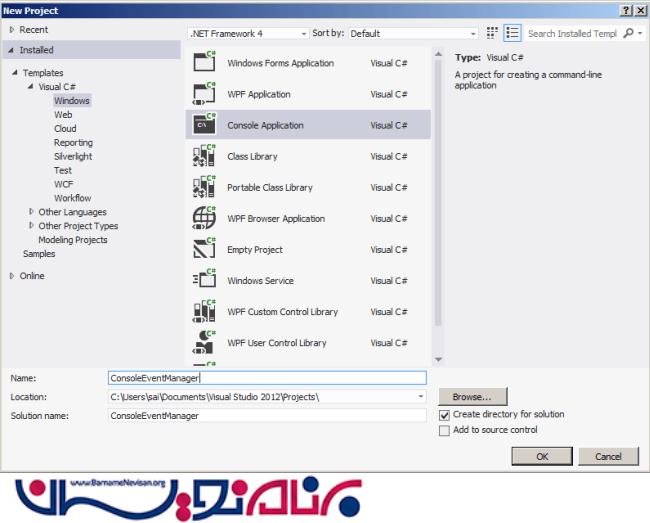Viewport: 650px width, 523px height.
Task: Click the Solution name text field
Action: pyautogui.click(x=266, y=415)
